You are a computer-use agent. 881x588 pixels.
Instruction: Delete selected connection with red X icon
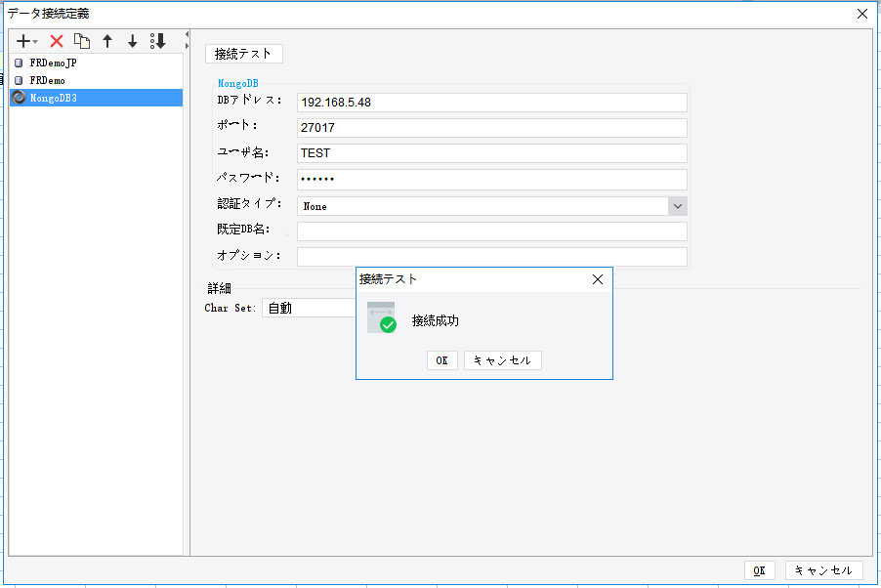(x=57, y=41)
